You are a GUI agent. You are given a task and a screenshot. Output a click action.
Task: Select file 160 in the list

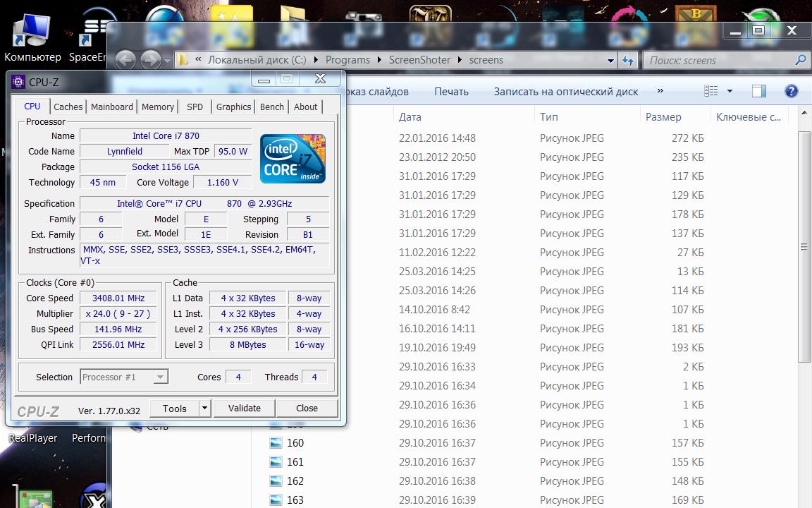295,443
